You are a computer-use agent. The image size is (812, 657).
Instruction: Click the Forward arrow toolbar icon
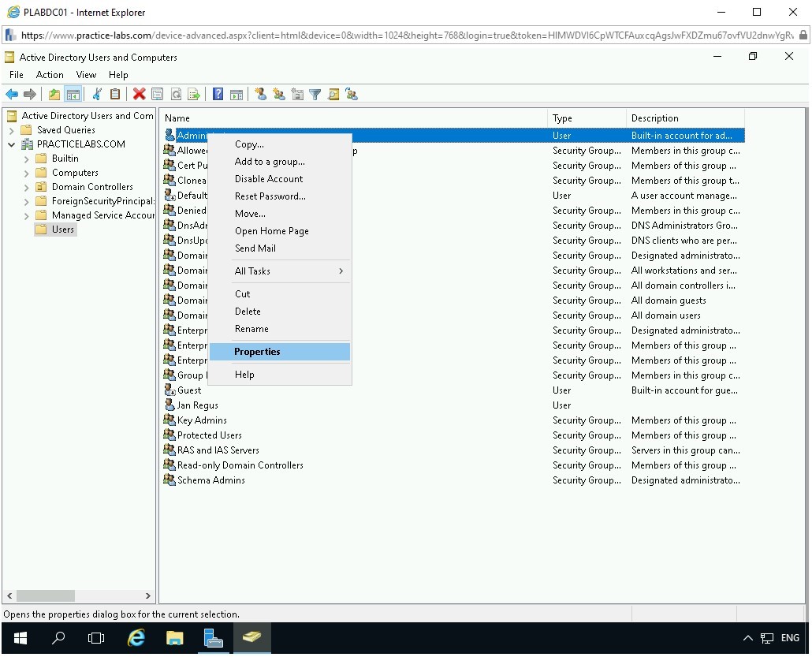click(30, 95)
